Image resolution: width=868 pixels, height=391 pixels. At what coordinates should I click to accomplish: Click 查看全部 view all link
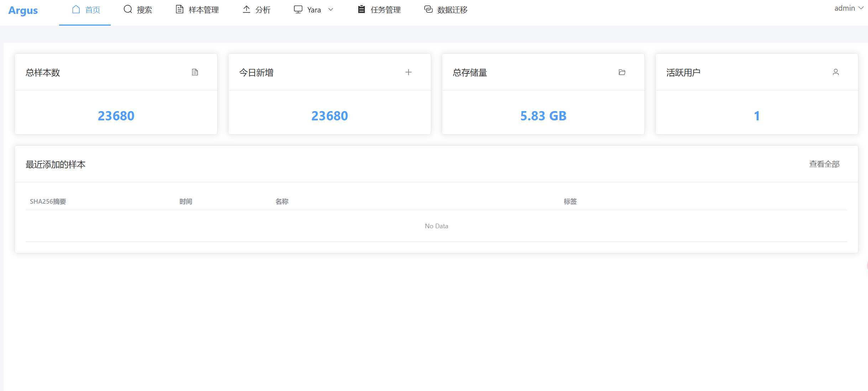824,164
